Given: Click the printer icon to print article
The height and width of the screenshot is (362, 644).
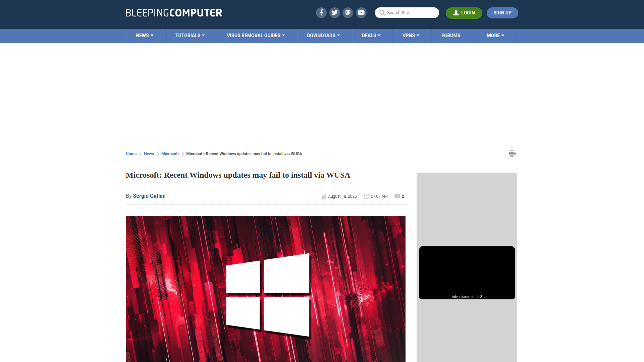Looking at the screenshot, I should click(x=512, y=154).
